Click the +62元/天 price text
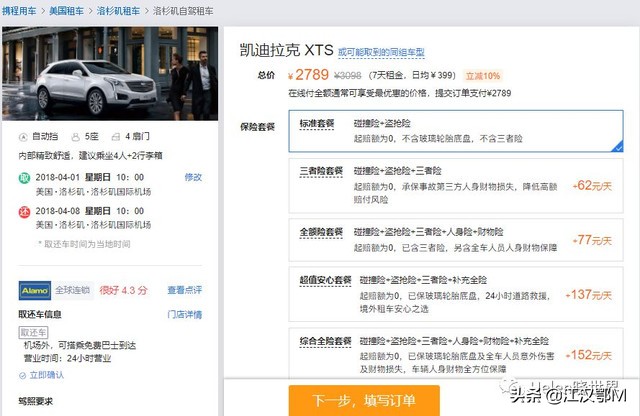 [592, 186]
